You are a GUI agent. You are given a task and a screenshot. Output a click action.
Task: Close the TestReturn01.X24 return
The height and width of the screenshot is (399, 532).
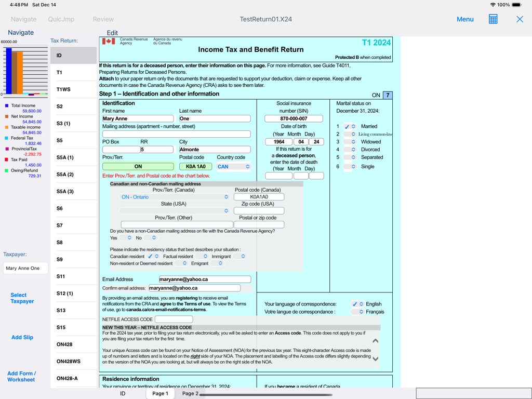click(x=520, y=19)
